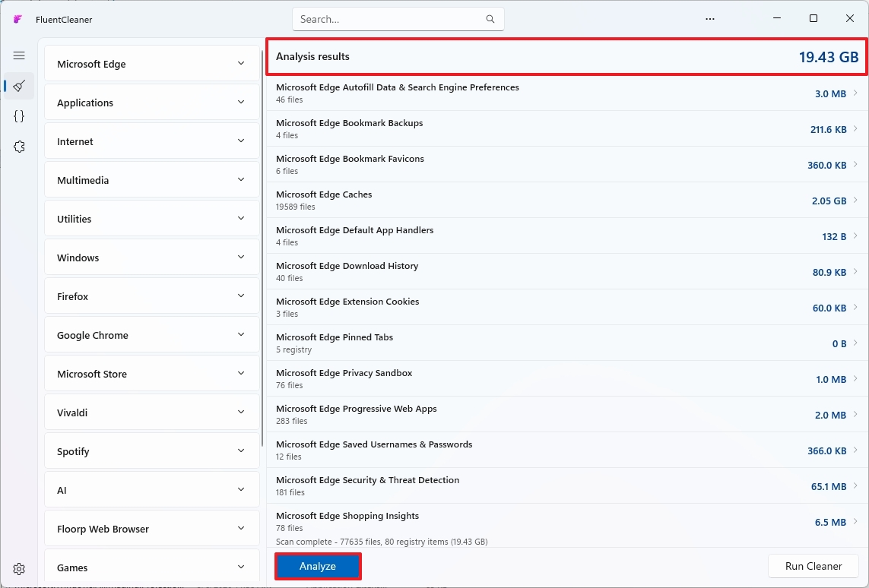Expand the Microsoft Edge category
869x588 pixels.
pyautogui.click(x=152, y=64)
